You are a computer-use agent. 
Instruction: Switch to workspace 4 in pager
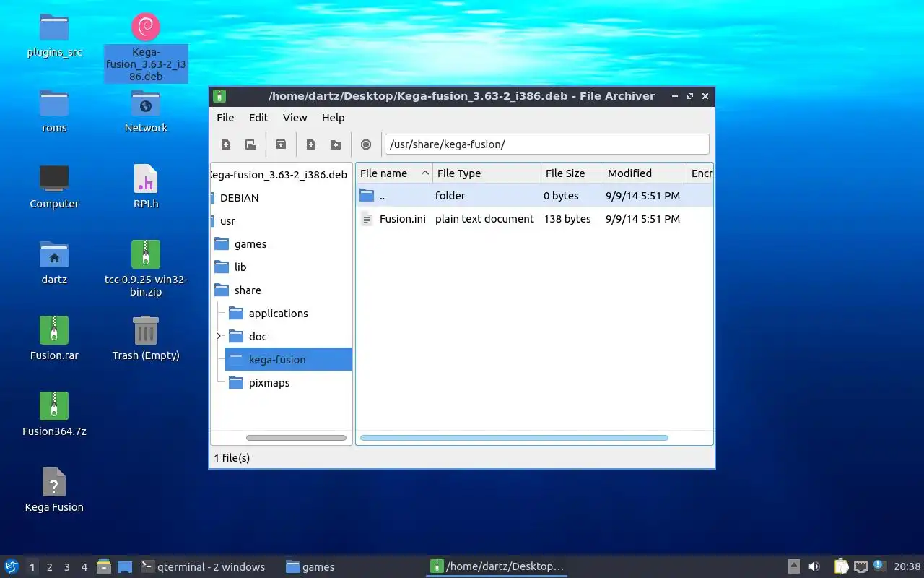(84, 567)
